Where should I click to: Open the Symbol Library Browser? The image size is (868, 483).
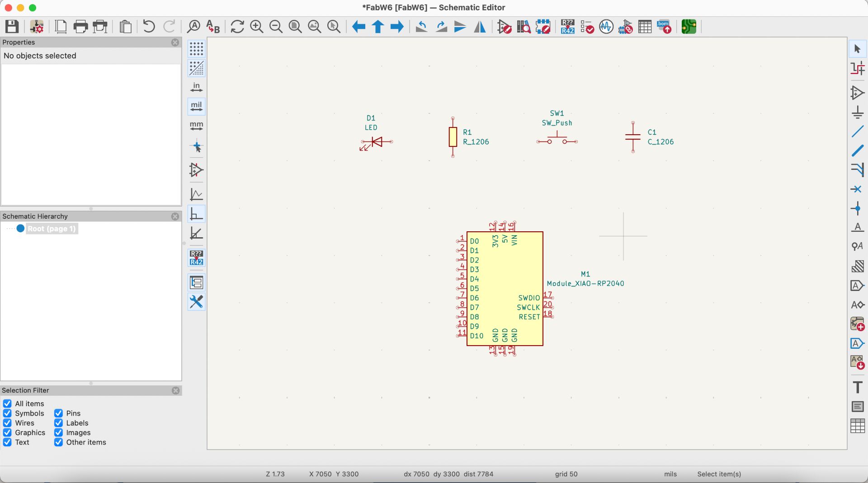pos(524,27)
